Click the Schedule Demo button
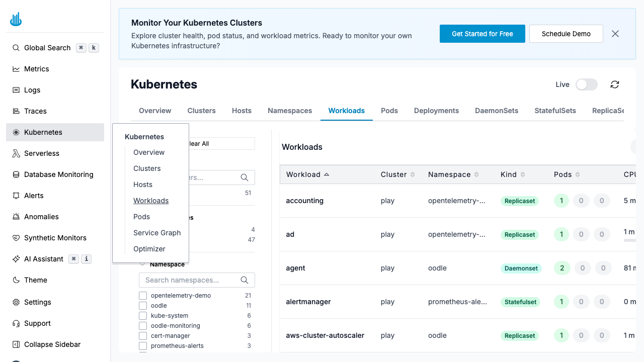Viewport: 644px width, 362px height. (566, 34)
